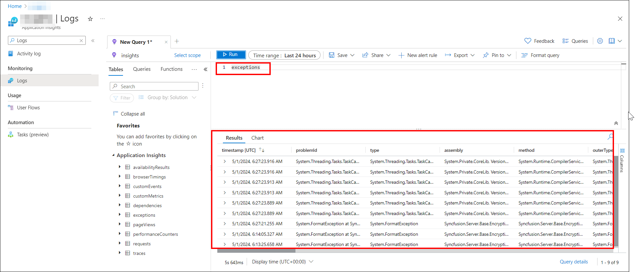
Task: Click the tables Search input field
Action: point(154,86)
